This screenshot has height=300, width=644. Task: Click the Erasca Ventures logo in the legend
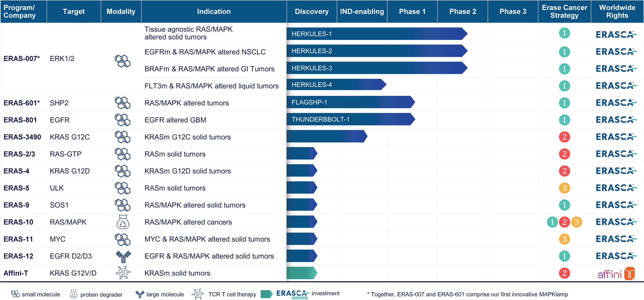click(x=293, y=294)
